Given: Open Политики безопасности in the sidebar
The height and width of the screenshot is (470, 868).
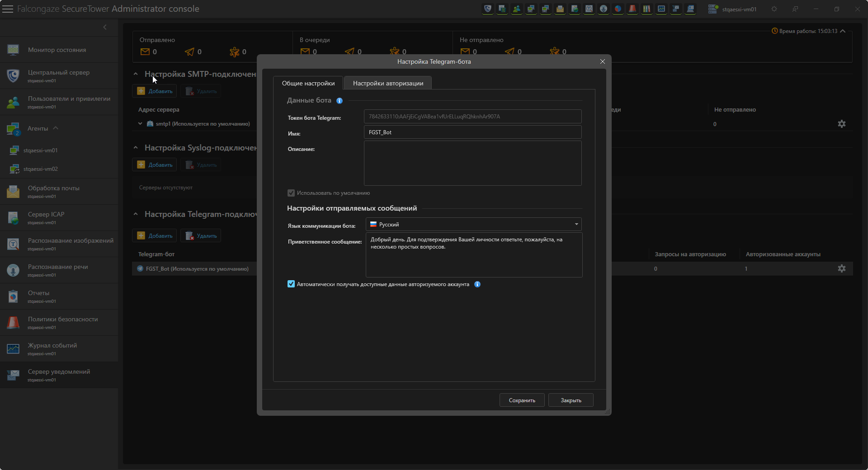Looking at the screenshot, I should tap(59, 323).
